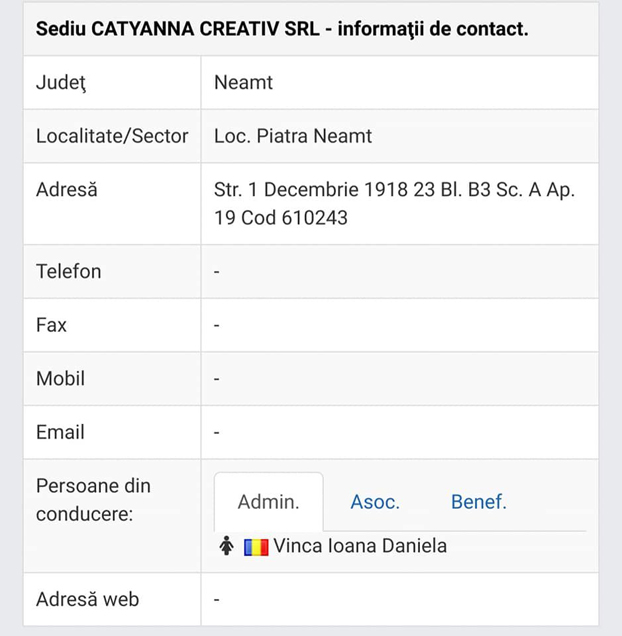The height and width of the screenshot is (636, 622).
Task: Click the Neamt county value
Action: 243,82
